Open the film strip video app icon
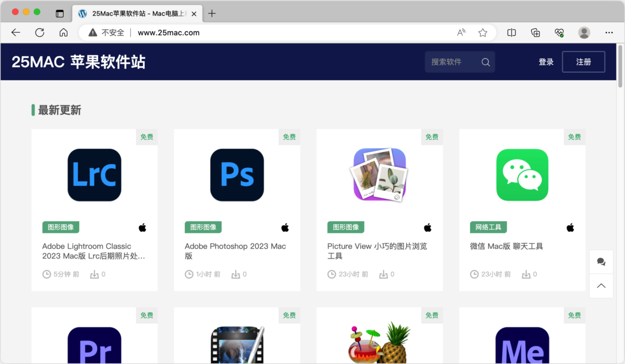Viewport: 625px width, 364px height. pos(237,345)
